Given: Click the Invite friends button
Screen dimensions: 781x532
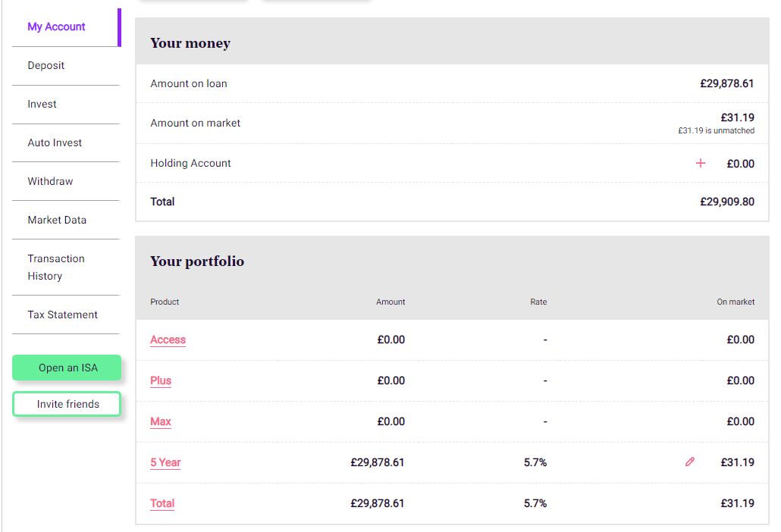Looking at the screenshot, I should pyautogui.click(x=67, y=404).
